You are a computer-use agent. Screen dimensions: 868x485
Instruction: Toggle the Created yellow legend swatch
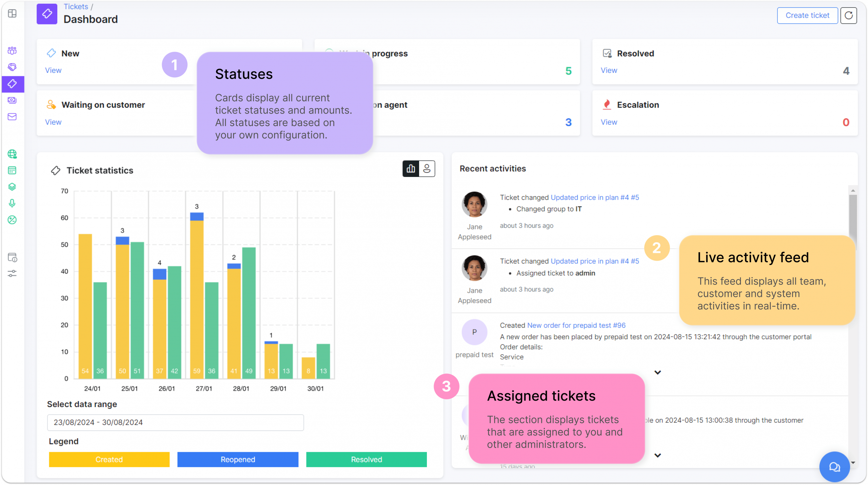coord(109,460)
